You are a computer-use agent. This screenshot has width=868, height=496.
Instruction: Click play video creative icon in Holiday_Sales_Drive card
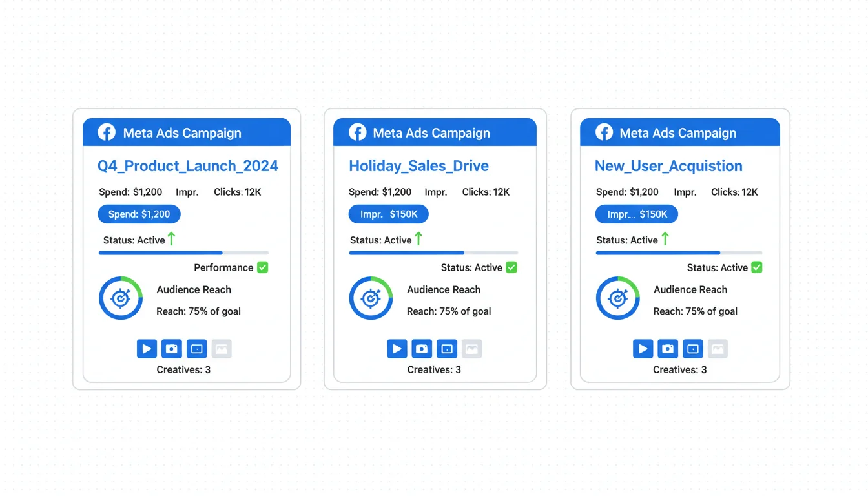[397, 349]
